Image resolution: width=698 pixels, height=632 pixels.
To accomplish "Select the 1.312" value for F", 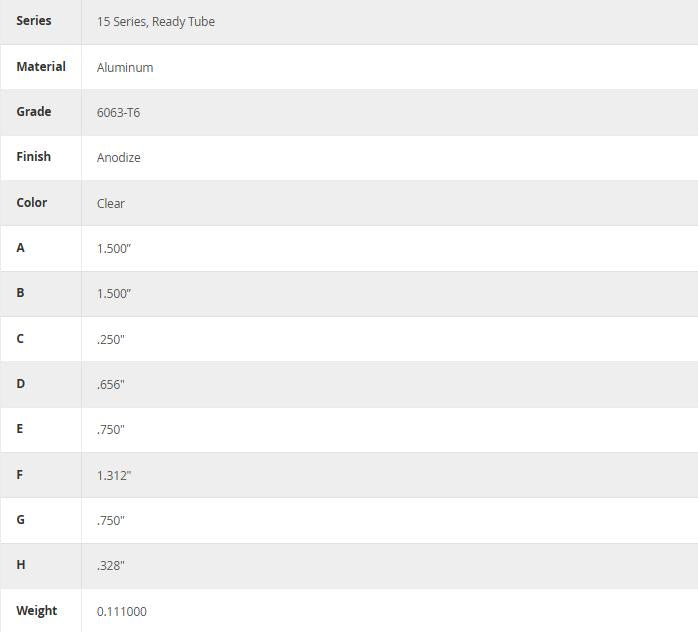I will tap(114, 475).
